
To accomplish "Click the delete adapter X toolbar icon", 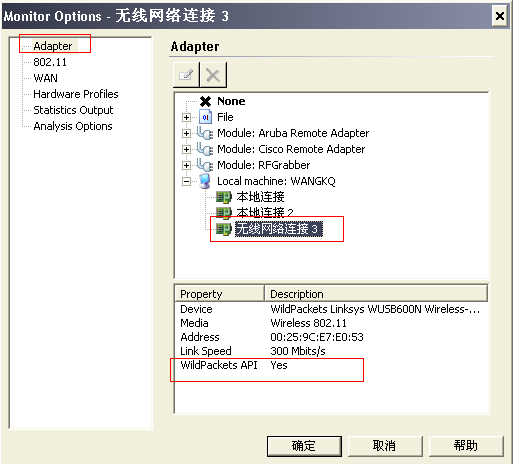I will pos(213,75).
